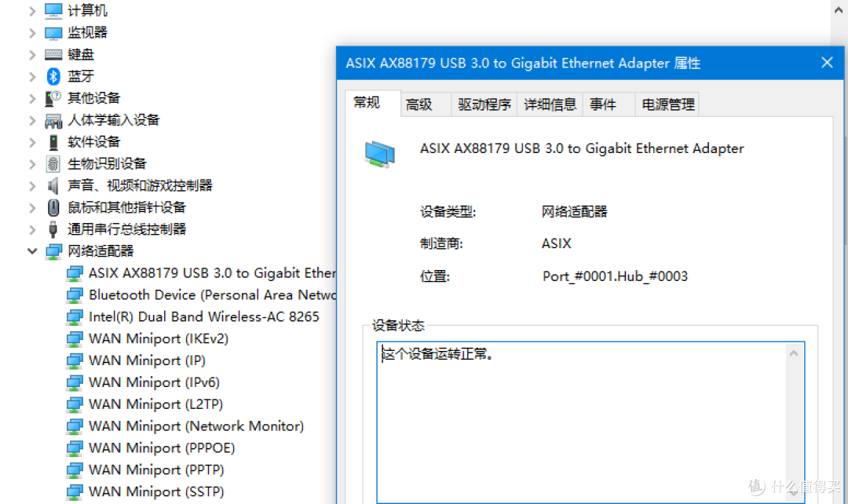The height and width of the screenshot is (504, 848).
Task: Click the Device Manager scrollbar up arrow
Action: 839,9
